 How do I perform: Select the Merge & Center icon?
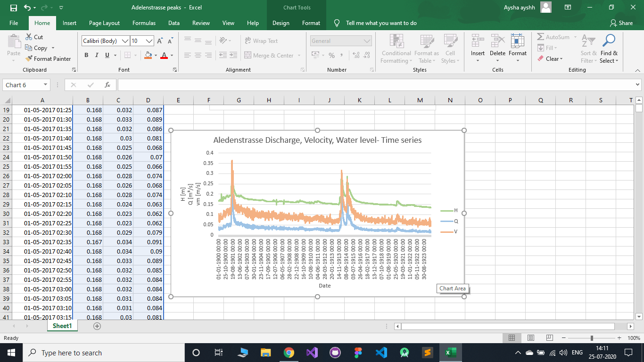(x=270, y=55)
